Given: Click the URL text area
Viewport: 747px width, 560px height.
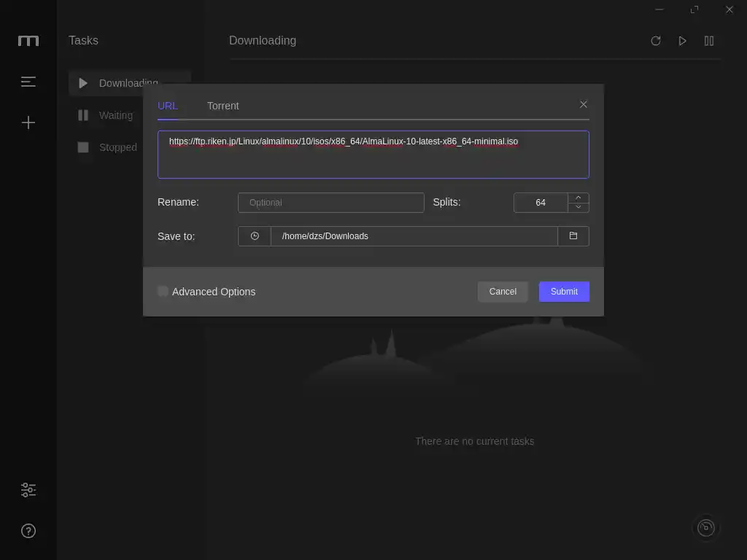Looking at the screenshot, I should [373, 155].
